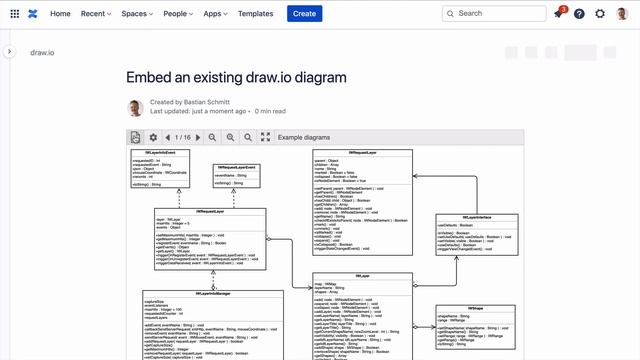Expand the collapsed left sidebar

point(9,51)
